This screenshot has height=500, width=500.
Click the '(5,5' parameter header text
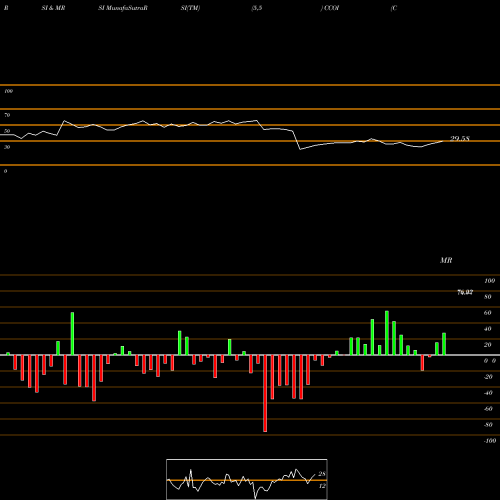(x=257, y=8)
